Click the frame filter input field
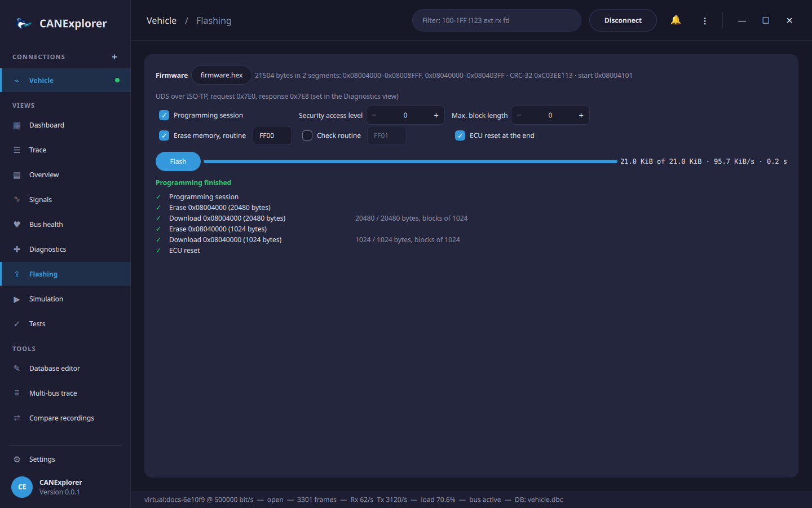 click(497, 20)
